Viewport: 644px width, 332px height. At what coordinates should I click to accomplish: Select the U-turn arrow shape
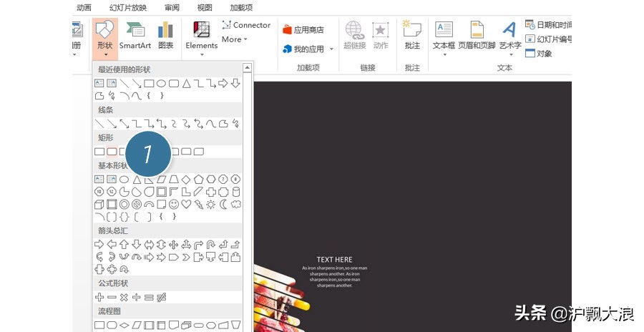[210, 245]
